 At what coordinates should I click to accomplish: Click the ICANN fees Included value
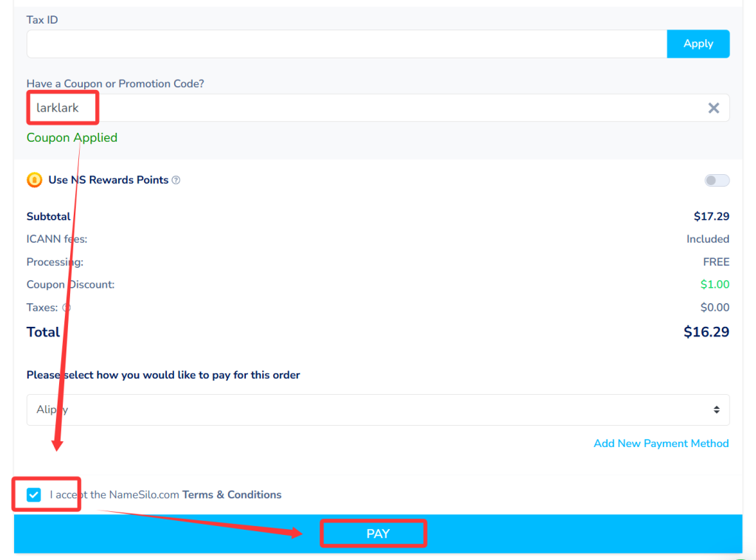coord(707,239)
